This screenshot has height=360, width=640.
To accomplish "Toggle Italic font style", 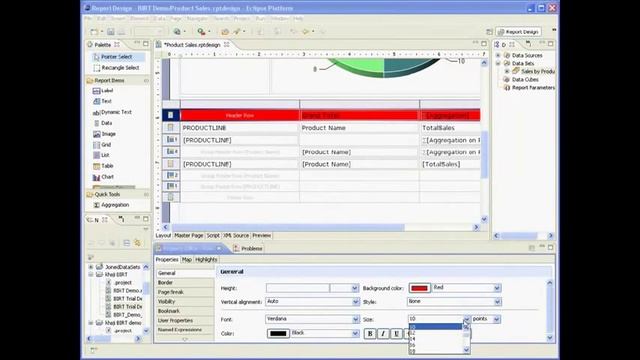I will coord(383,333).
